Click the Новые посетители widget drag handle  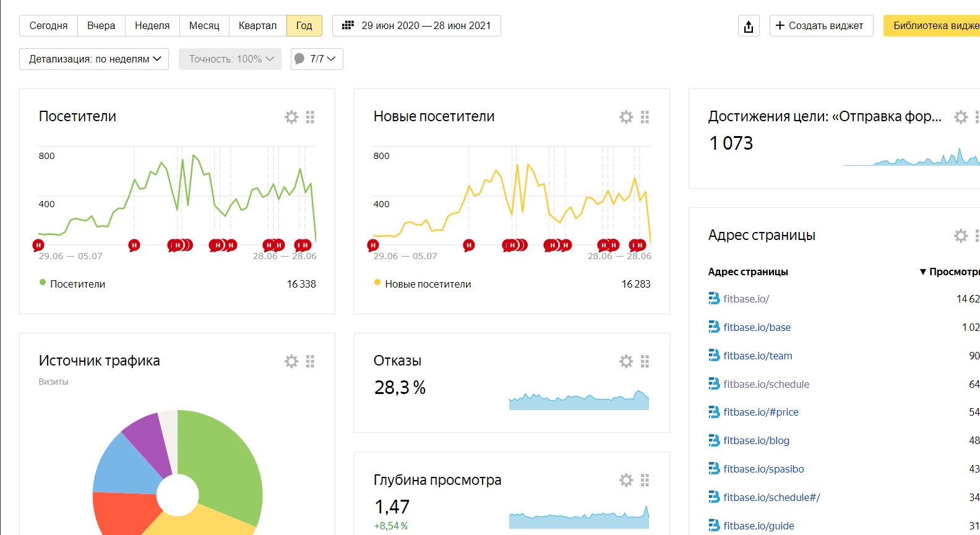point(645,117)
